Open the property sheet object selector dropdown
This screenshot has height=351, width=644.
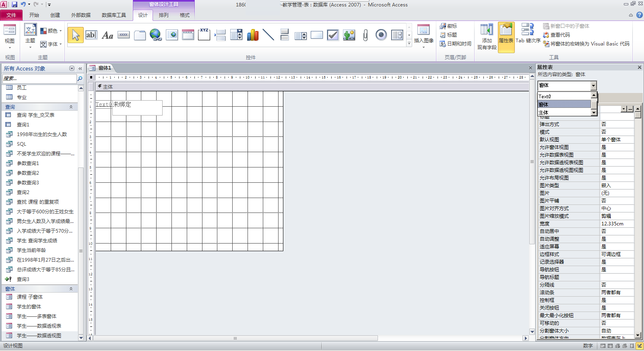click(x=593, y=85)
